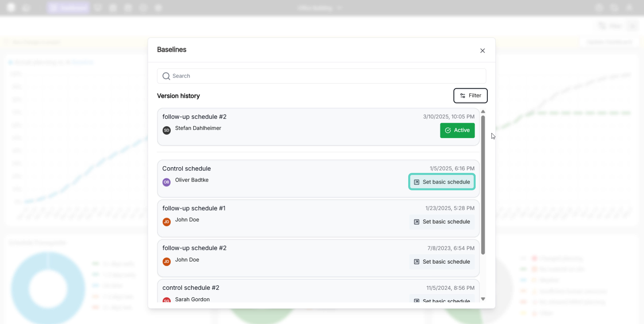Click the JD avatar on follow-up schedule #1
The width and height of the screenshot is (644, 324).
click(167, 222)
